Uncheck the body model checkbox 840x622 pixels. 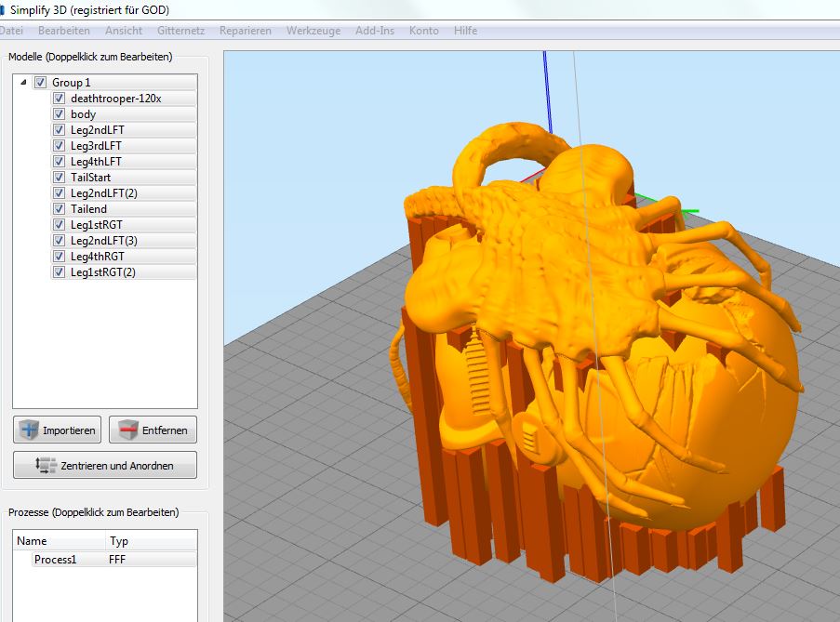59,114
